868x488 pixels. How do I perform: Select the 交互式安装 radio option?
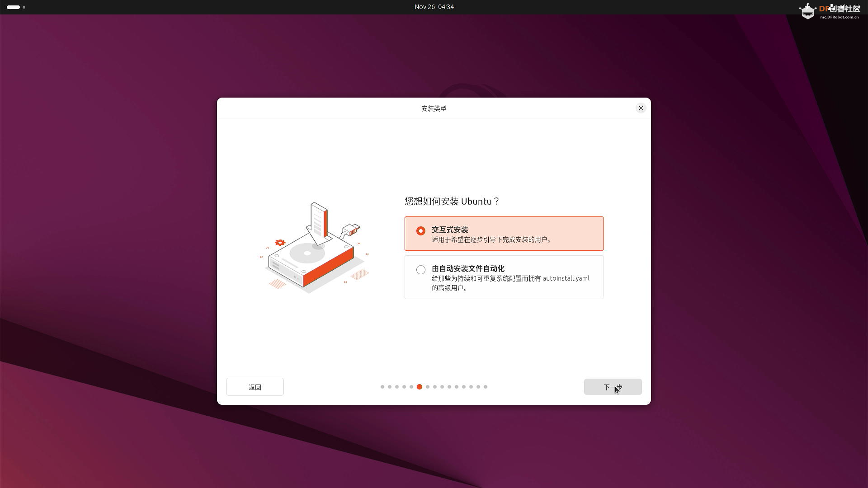pos(421,231)
